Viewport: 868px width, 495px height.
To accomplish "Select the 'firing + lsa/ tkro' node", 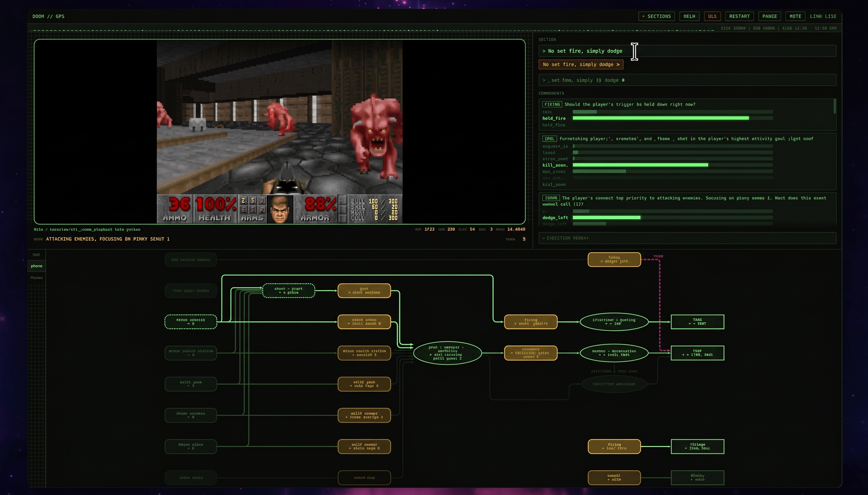I will (x=614, y=447).
